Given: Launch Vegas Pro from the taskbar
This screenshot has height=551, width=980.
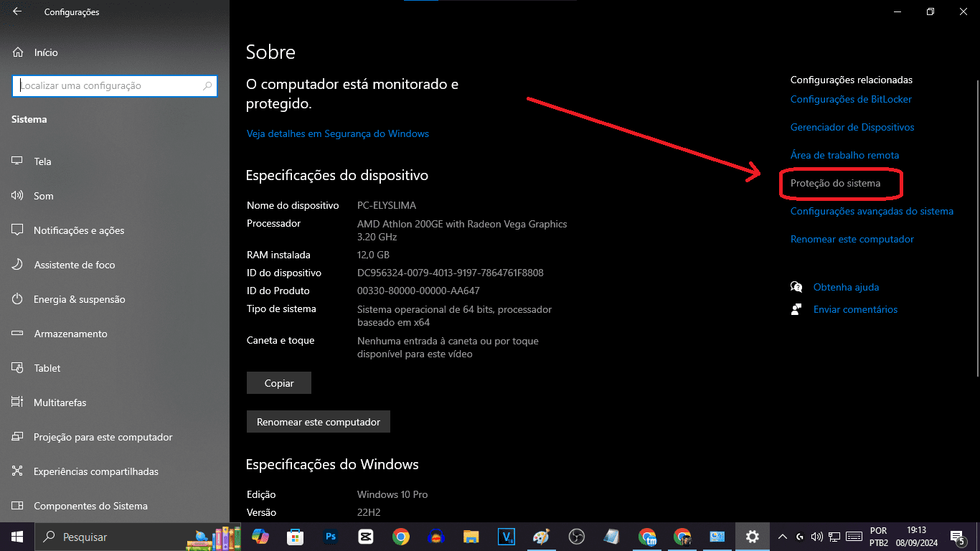Looking at the screenshot, I should (506, 536).
